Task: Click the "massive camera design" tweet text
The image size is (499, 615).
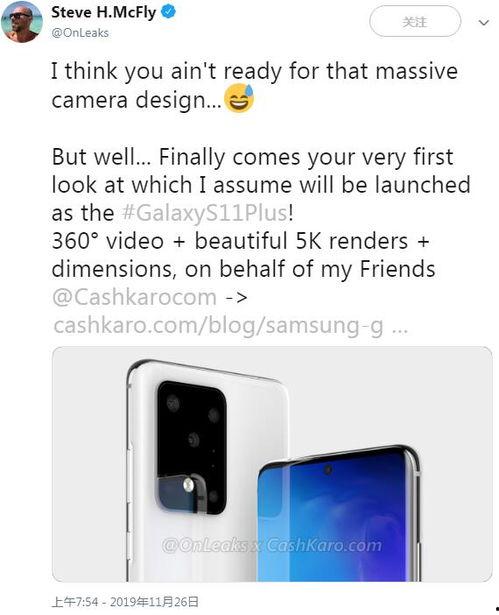Action: pyautogui.click(x=254, y=86)
